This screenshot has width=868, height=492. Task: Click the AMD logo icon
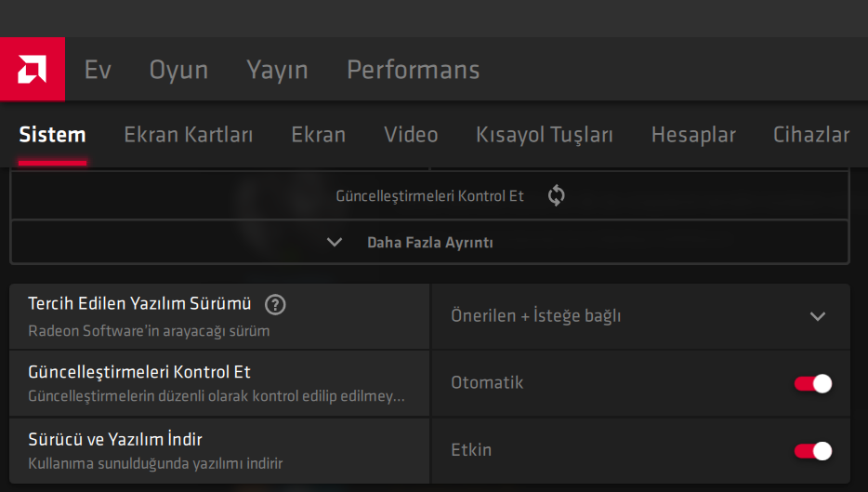33,69
